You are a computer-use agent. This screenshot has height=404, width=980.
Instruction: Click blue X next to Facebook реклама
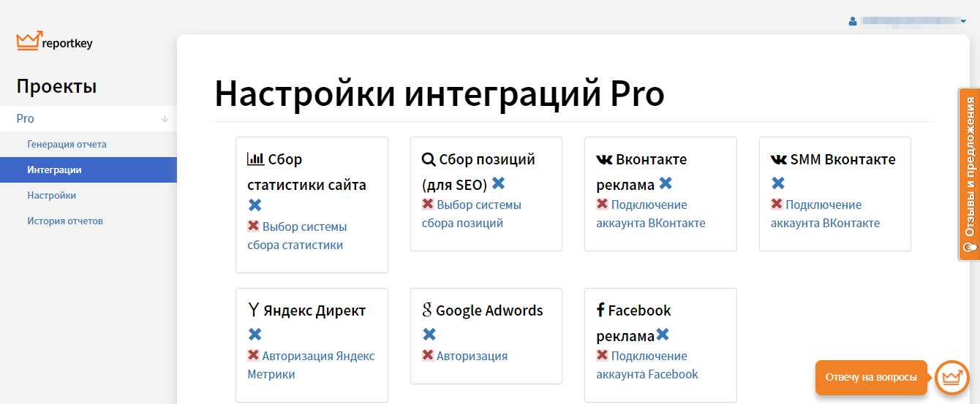pos(663,335)
